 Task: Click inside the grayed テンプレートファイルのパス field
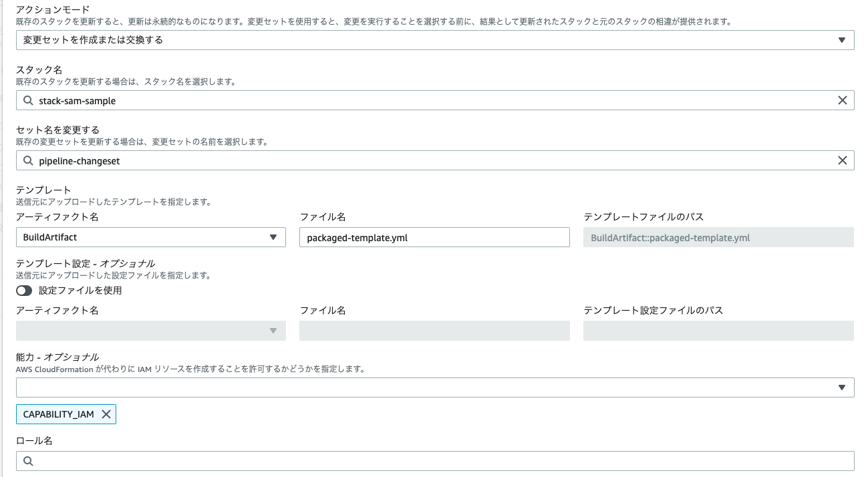pos(718,237)
